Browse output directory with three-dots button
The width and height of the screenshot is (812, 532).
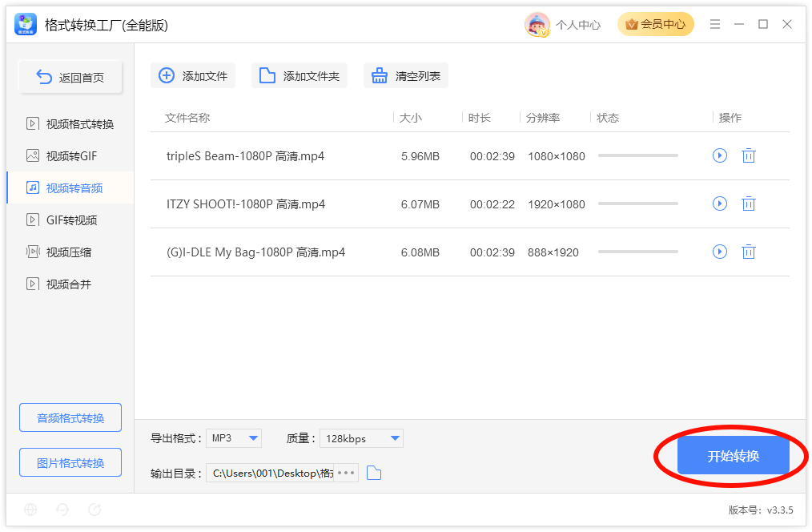346,473
